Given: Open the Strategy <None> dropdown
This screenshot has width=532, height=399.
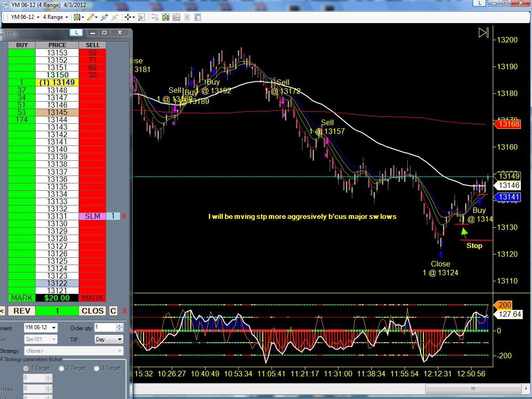Looking at the screenshot, I should tap(73, 351).
